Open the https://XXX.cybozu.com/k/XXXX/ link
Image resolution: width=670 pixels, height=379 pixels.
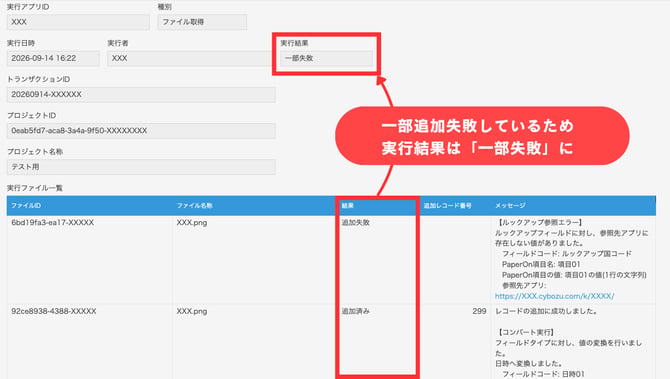tap(554, 296)
